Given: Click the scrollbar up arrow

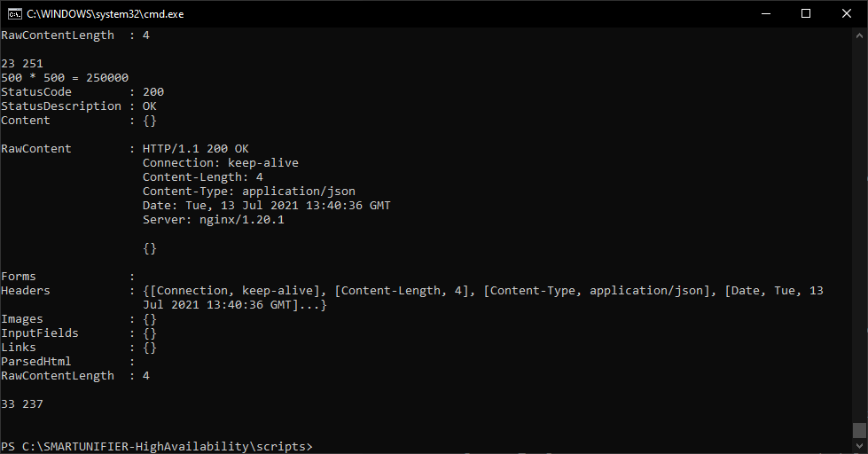Looking at the screenshot, I should (x=859, y=35).
